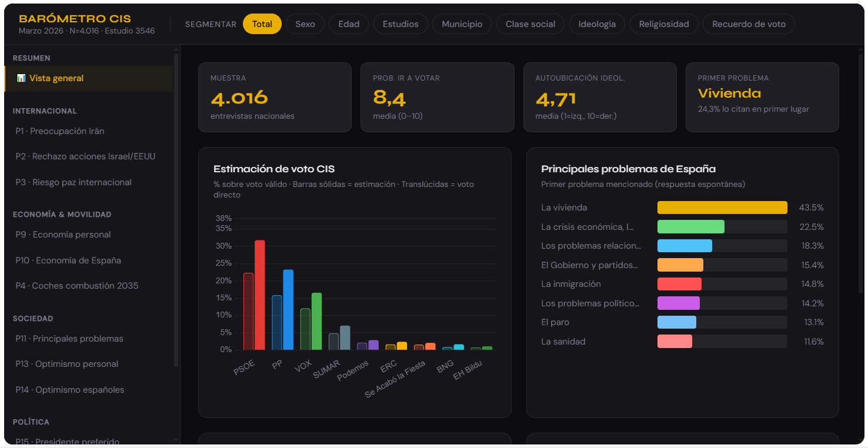868x448 pixels.
Task: Click the La inmigración red bar
Action: [679, 284]
